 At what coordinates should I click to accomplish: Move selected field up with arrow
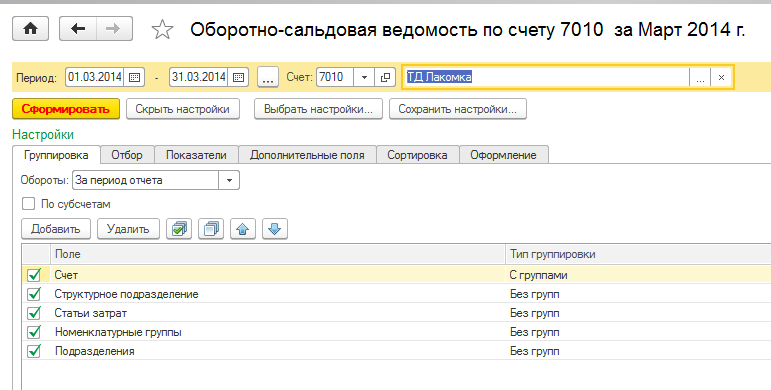pyautogui.click(x=243, y=229)
